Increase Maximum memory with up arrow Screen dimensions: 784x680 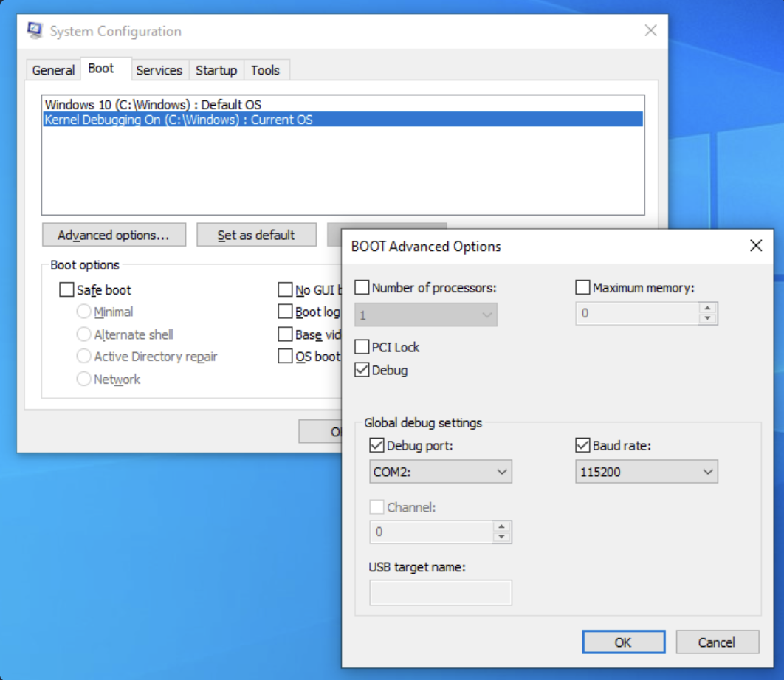(707, 308)
